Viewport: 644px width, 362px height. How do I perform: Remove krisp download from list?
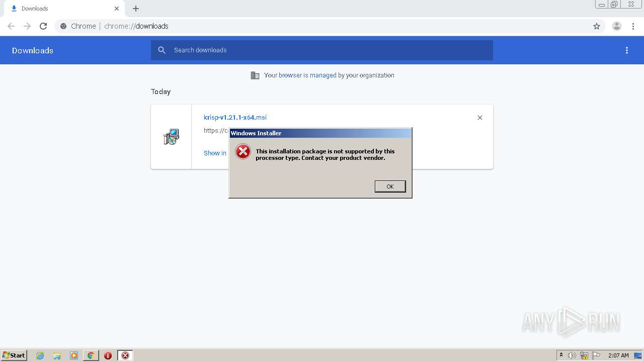[479, 118]
